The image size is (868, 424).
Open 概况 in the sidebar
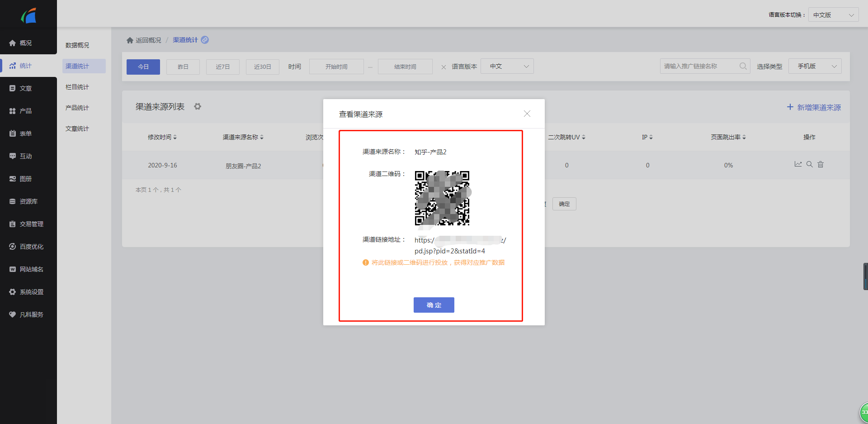pyautogui.click(x=28, y=43)
